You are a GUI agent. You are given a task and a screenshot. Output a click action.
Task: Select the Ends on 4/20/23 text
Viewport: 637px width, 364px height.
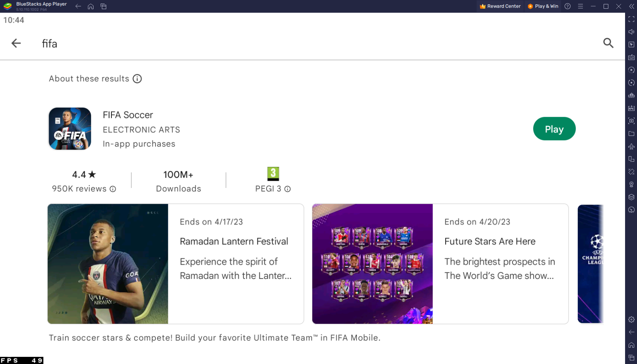pyautogui.click(x=477, y=222)
